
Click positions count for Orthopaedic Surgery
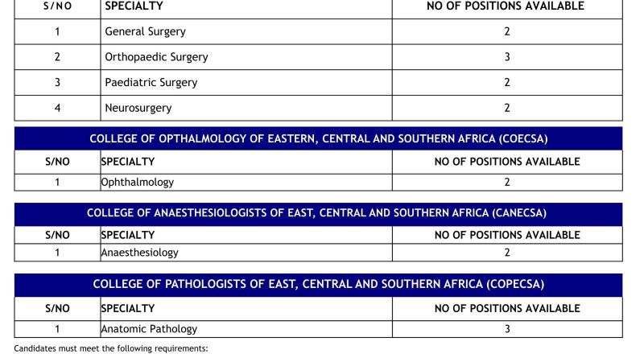(507, 57)
